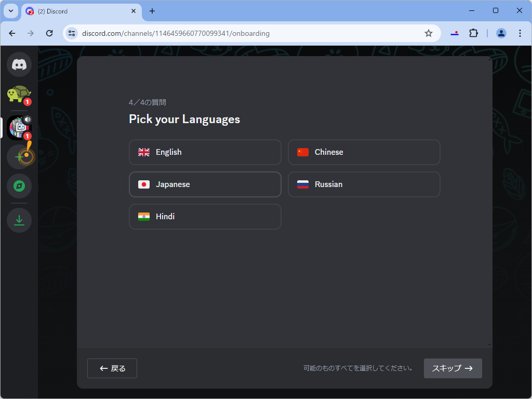
Task: Skip language selection with スキップ button
Action: (x=453, y=368)
